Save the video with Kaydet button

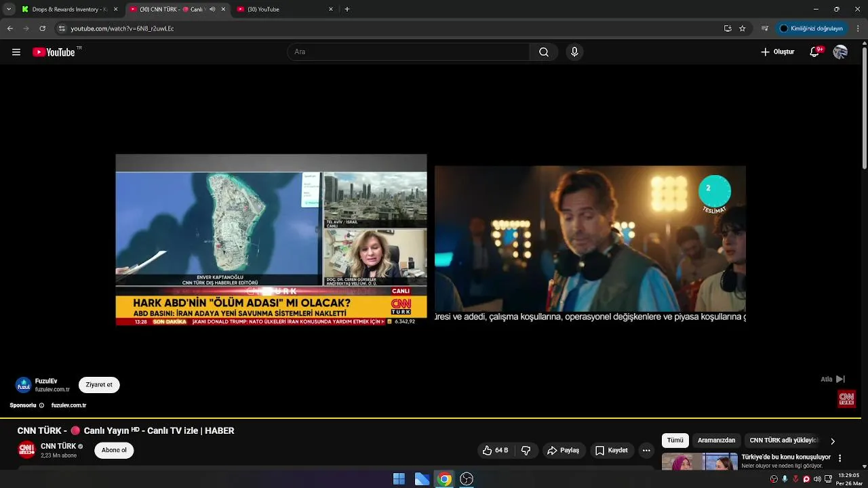tap(611, 450)
